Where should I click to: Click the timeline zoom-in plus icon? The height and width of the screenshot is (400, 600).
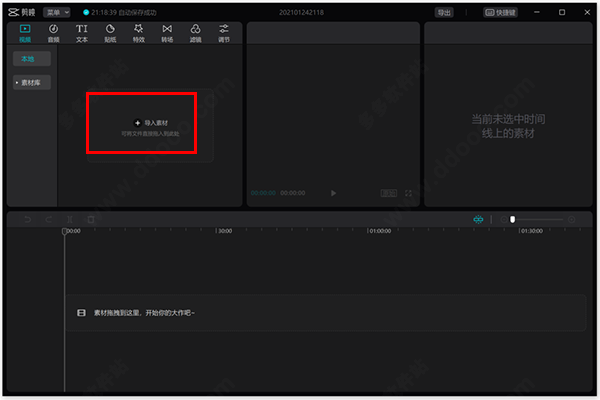[571, 219]
